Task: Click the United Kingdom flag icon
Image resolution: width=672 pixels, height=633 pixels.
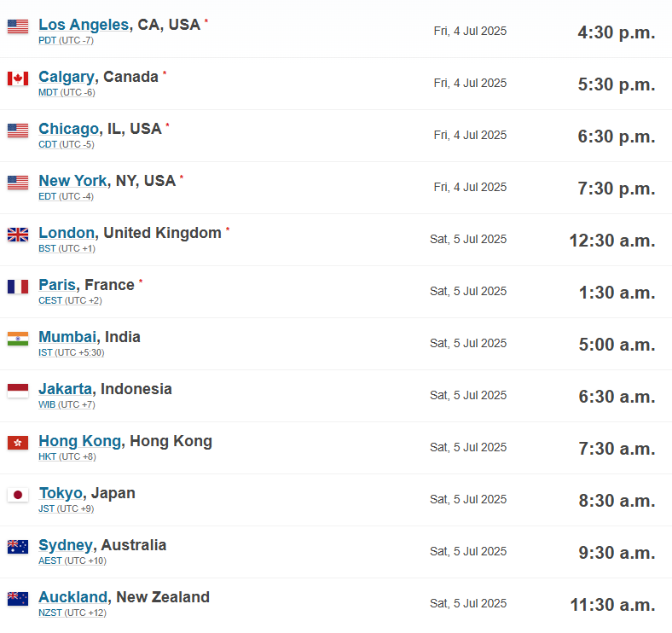Action: 18,235
